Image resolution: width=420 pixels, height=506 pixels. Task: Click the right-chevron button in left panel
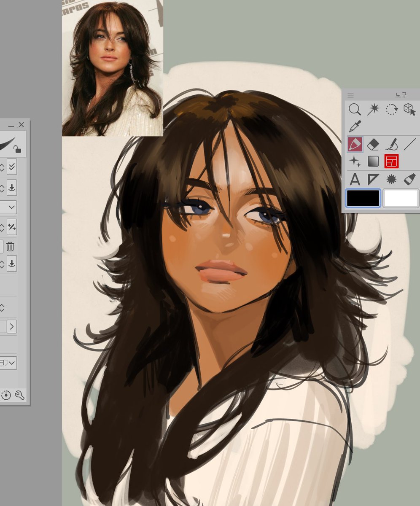click(12, 326)
